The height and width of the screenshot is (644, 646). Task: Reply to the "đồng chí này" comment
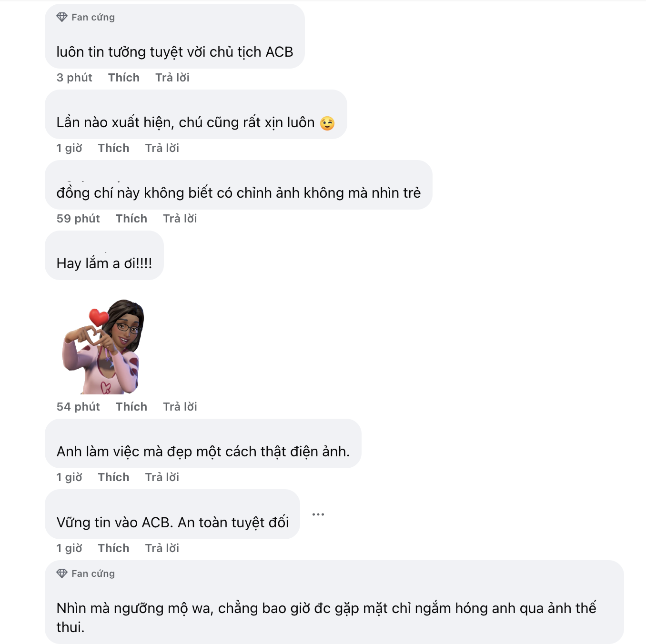click(x=180, y=219)
